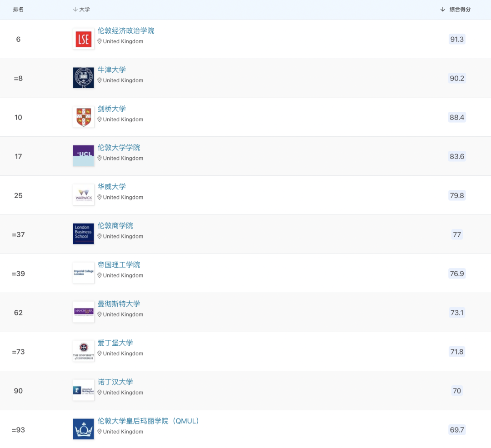Click location pin under QMUL
Image resolution: width=491 pixels, height=448 pixels.
[100, 432]
